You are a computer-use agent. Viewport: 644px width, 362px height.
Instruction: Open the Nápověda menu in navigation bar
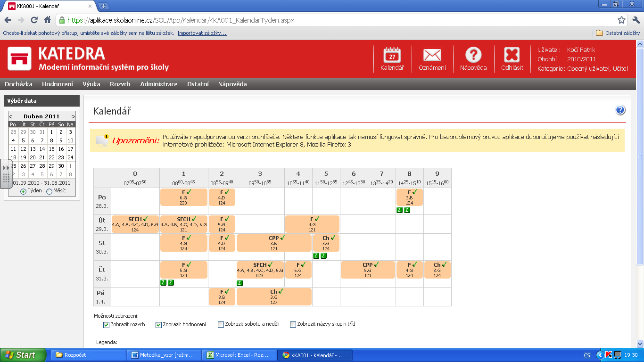(232, 84)
